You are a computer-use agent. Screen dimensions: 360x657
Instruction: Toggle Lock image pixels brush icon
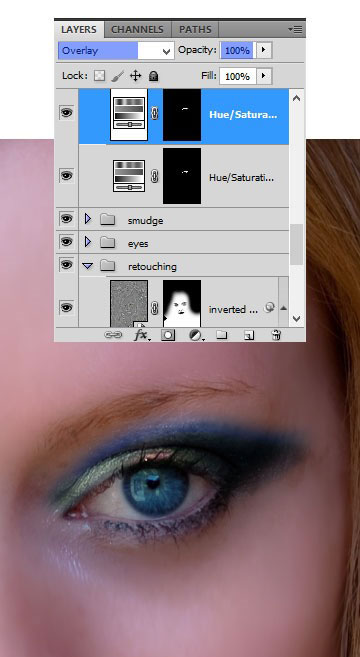(118, 76)
